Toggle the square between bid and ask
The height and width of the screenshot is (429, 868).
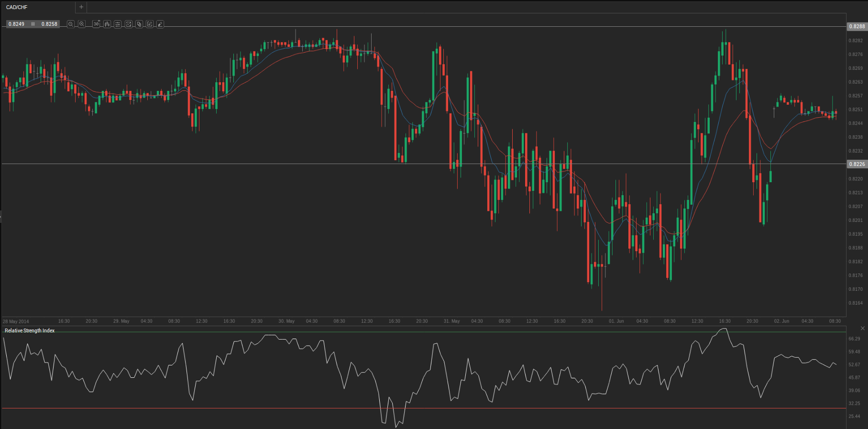(x=33, y=24)
